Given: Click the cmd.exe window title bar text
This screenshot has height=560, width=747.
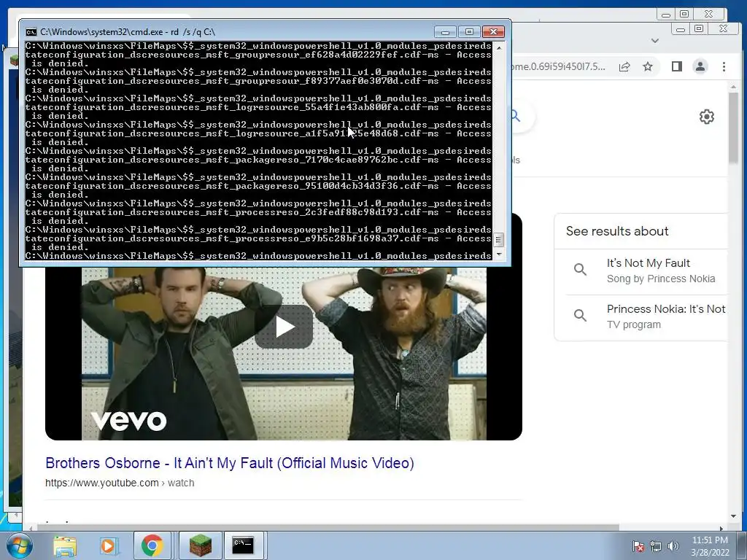Looking at the screenshot, I should coord(128,32).
